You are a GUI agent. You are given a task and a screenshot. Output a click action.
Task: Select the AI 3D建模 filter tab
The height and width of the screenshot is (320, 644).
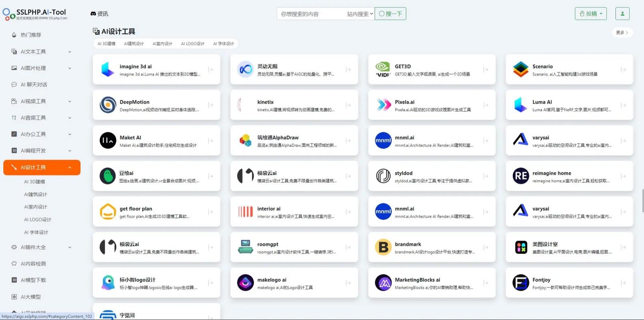[x=106, y=44]
